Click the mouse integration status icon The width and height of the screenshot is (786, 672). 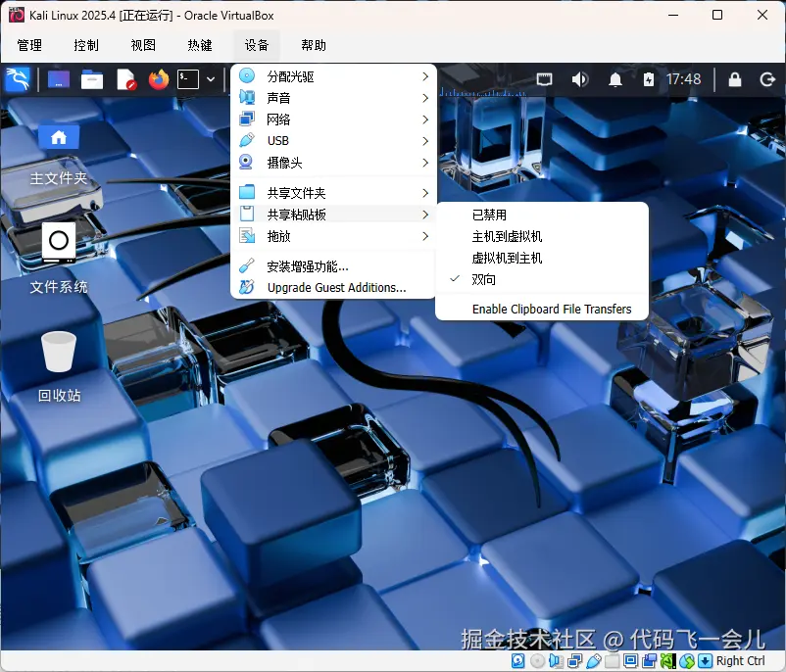(x=687, y=661)
